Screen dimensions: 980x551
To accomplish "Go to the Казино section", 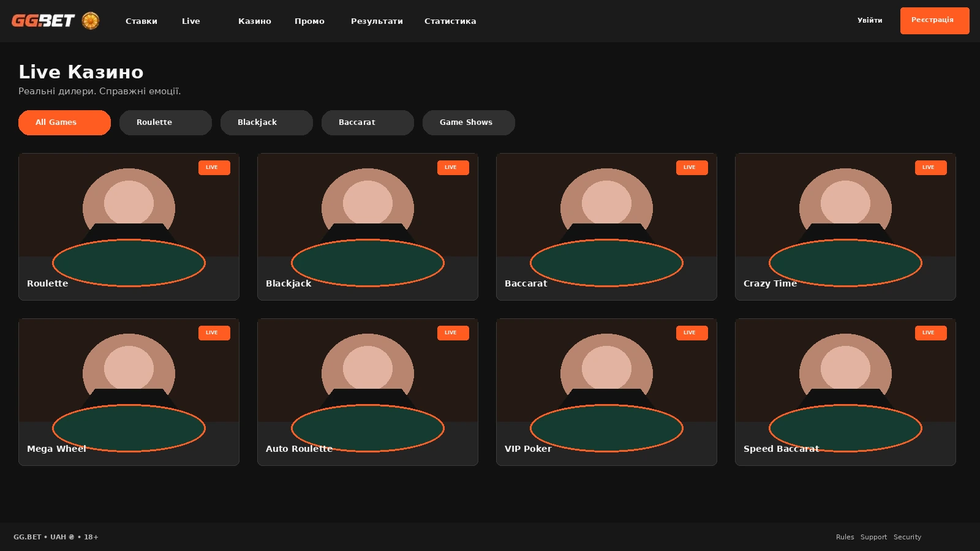I will click(x=255, y=21).
